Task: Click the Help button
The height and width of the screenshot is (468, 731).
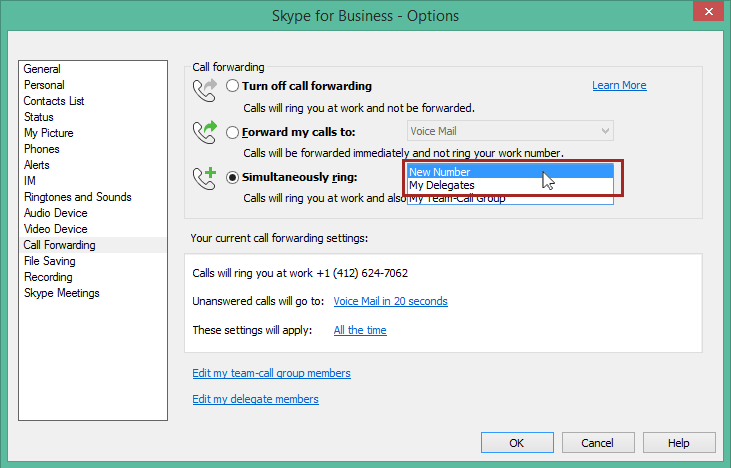Action: tap(679, 442)
